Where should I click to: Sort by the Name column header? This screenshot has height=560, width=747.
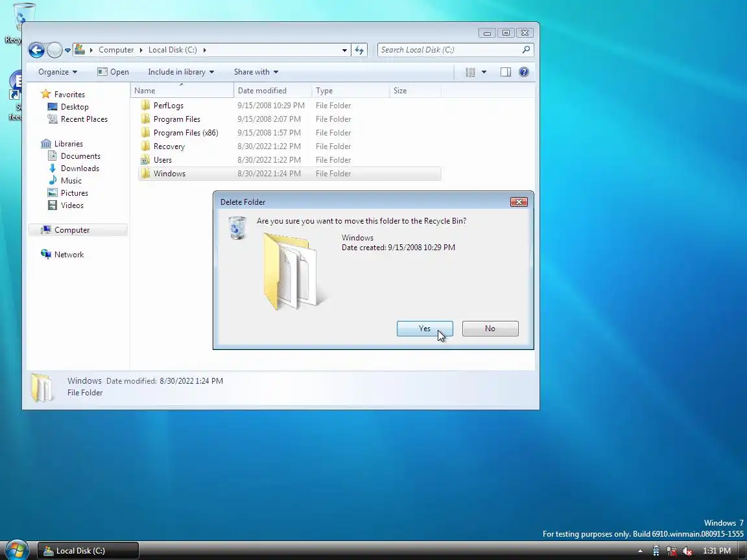pos(182,91)
